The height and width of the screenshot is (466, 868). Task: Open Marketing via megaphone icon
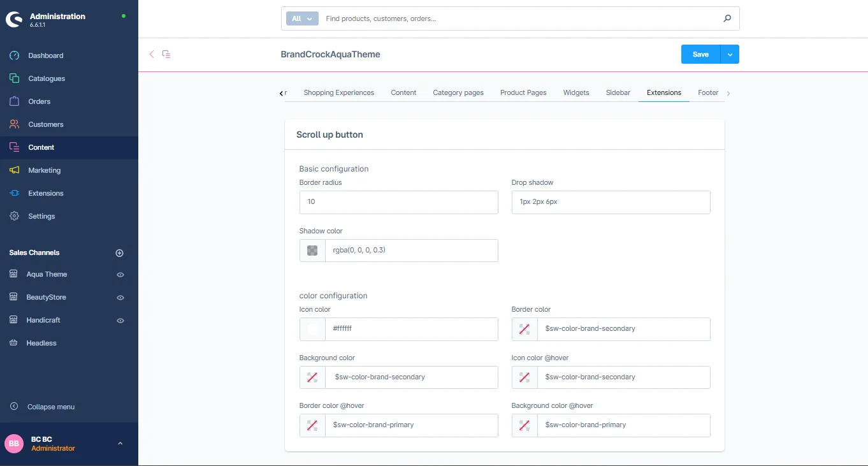pos(14,170)
